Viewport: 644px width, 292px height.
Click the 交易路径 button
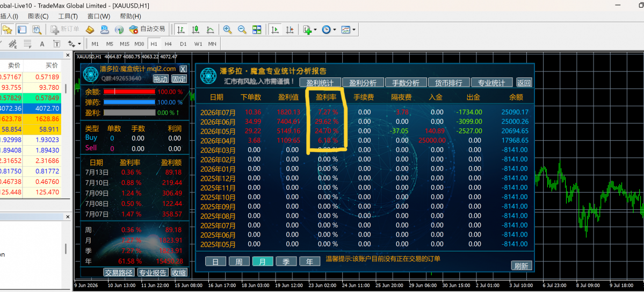119,272
